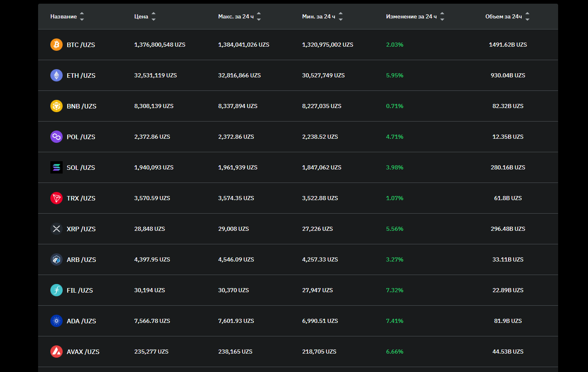Click ADA 24h change 7.41%
Screen dimensions: 588x372
[395, 321]
